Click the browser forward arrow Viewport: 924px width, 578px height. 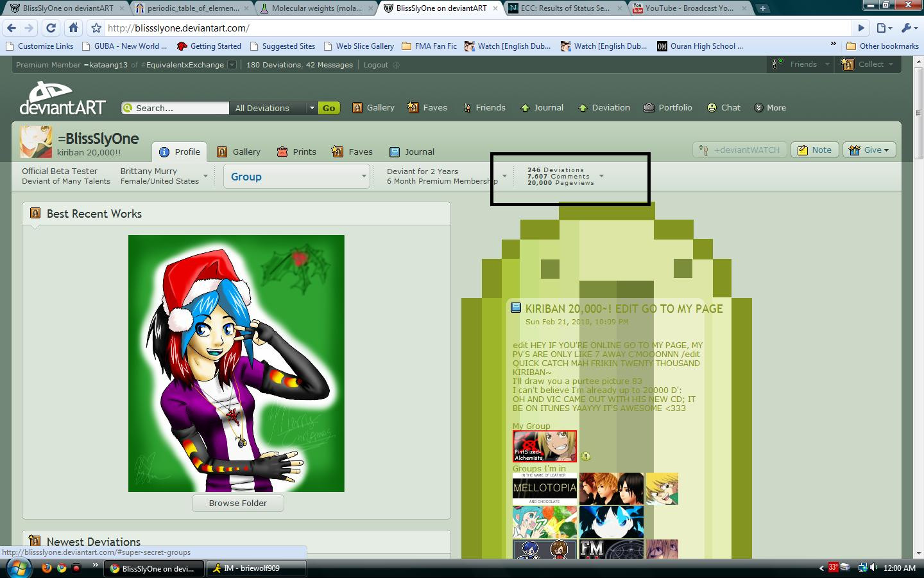29,28
